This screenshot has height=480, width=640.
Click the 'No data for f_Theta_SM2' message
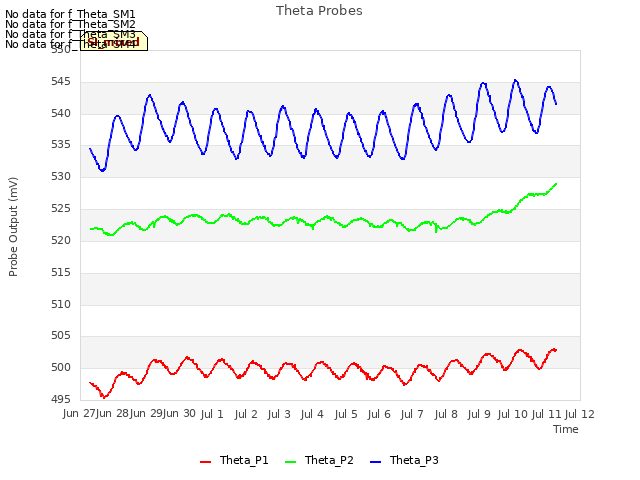70,24
